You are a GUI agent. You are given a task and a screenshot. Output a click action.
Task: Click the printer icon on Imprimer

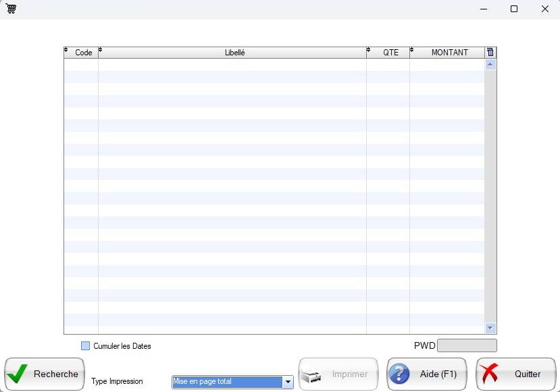pos(312,374)
